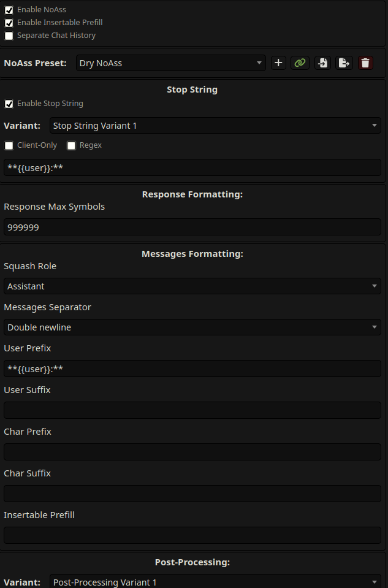The height and width of the screenshot is (588, 388).
Task: Open the Dry NoAss preset dropdown
Action: 171,63
